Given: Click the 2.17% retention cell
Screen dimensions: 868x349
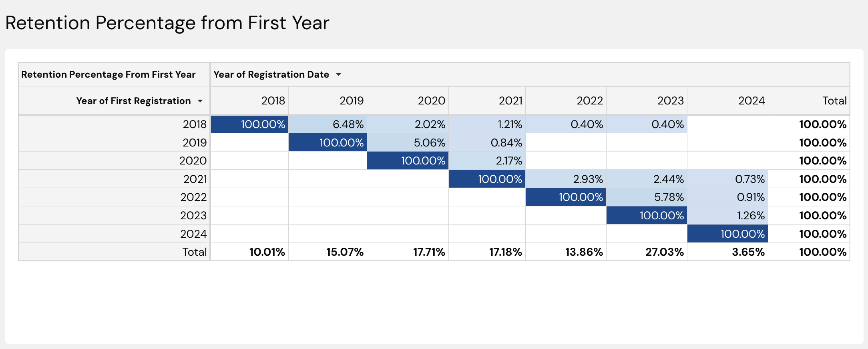Looking at the screenshot, I should coord(508,160).
